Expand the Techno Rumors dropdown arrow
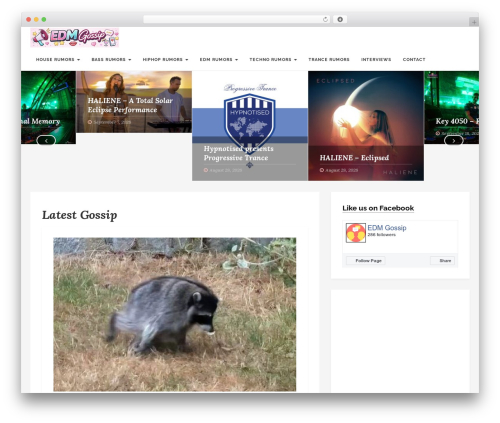Screen dimensions: 500x423 [x=295, y=60]
